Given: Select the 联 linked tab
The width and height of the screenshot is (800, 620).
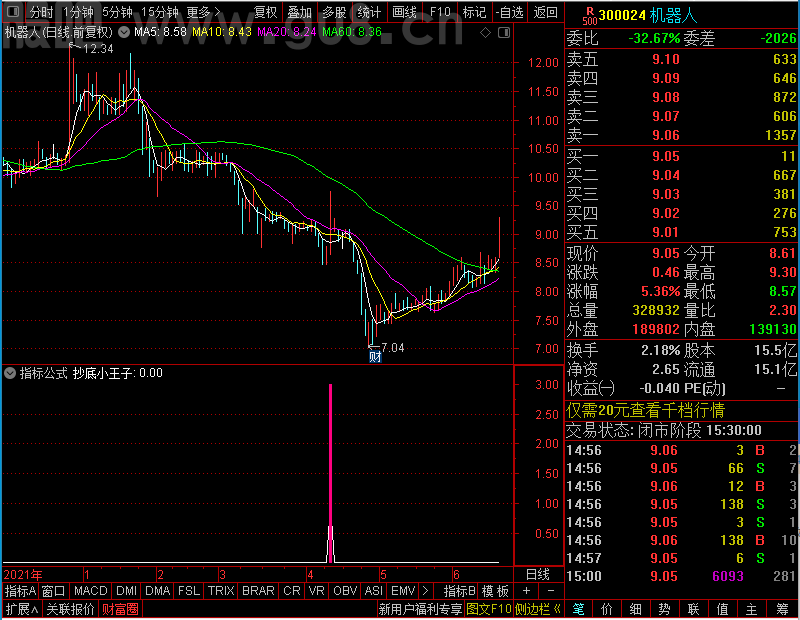Looking at the screenshot, I should click(x=693, y=609).
